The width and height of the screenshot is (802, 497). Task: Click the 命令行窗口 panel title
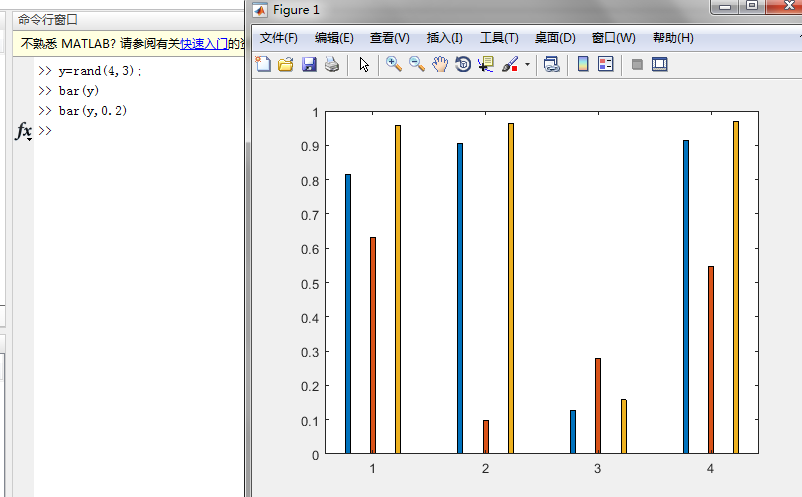[47, 20]
